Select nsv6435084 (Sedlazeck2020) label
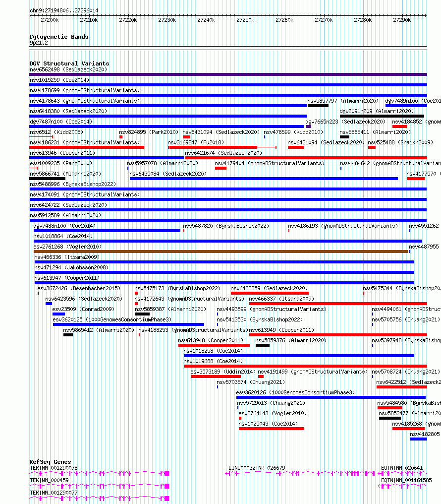The width and height of the screenshot is (441, 504). point(168,174)
